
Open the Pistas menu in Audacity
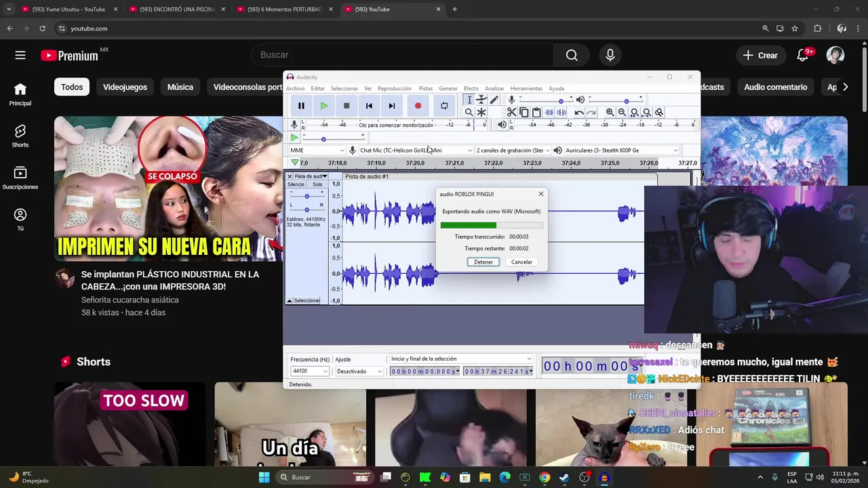(425, 89)
